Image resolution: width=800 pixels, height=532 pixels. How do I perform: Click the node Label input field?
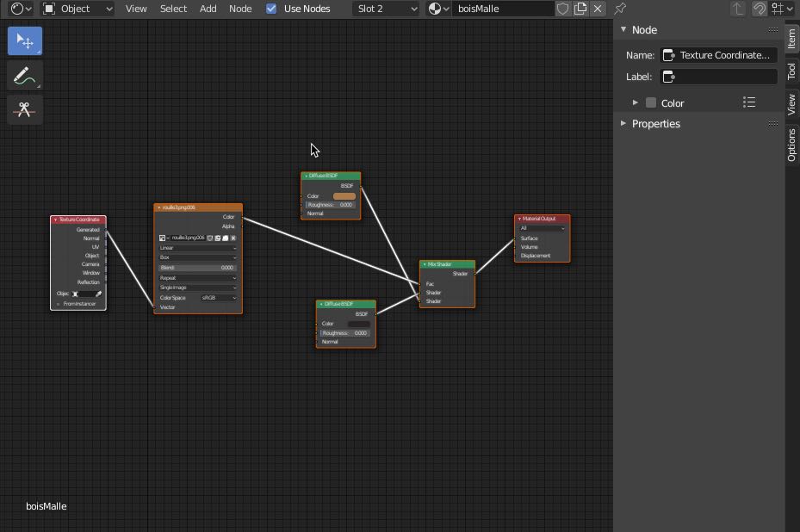coord(718,77)
